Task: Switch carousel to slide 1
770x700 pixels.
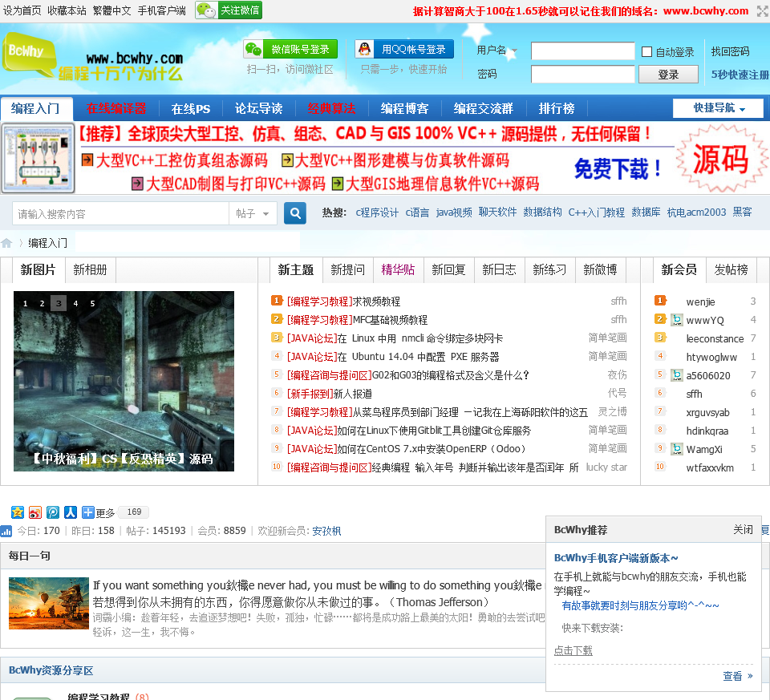Action: pos(24,303)
